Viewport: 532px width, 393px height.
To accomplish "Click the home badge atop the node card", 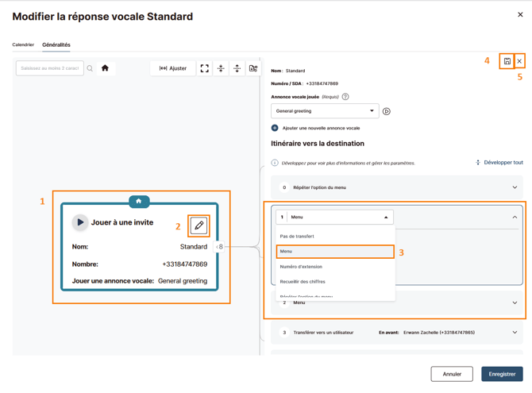I will click(139, 201).
